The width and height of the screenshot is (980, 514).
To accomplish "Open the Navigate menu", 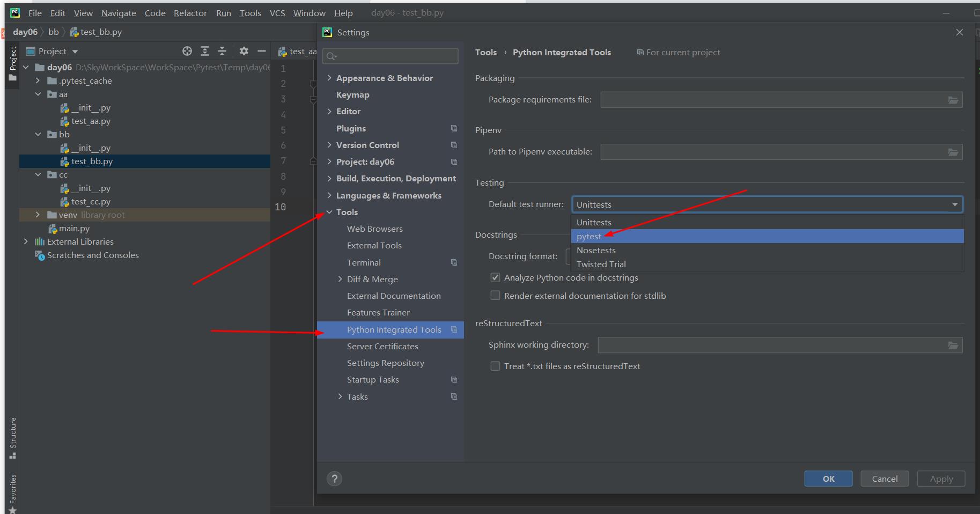I will (x=119, y=13).
